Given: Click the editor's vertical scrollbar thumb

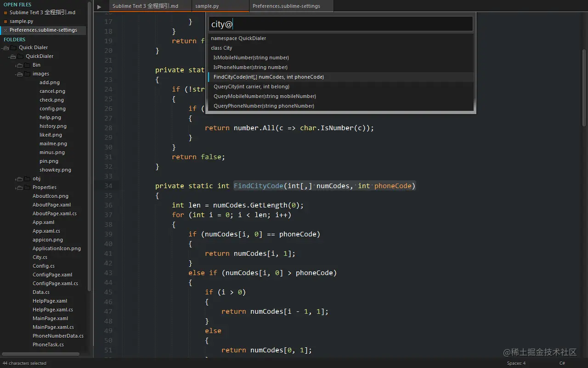Looking at the screenshot, I should (584, 87).
